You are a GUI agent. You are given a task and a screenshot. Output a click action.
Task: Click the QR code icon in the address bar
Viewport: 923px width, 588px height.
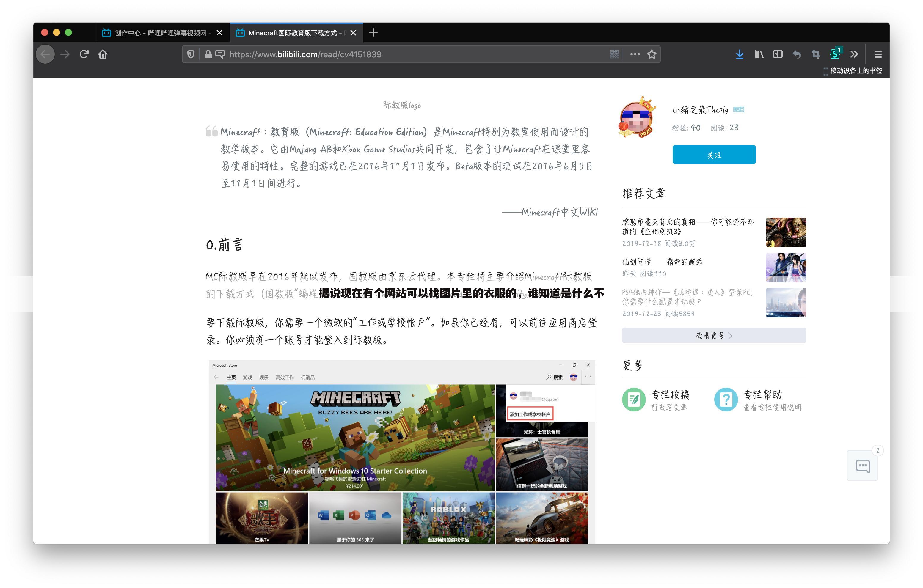click(x=614, y=54)
